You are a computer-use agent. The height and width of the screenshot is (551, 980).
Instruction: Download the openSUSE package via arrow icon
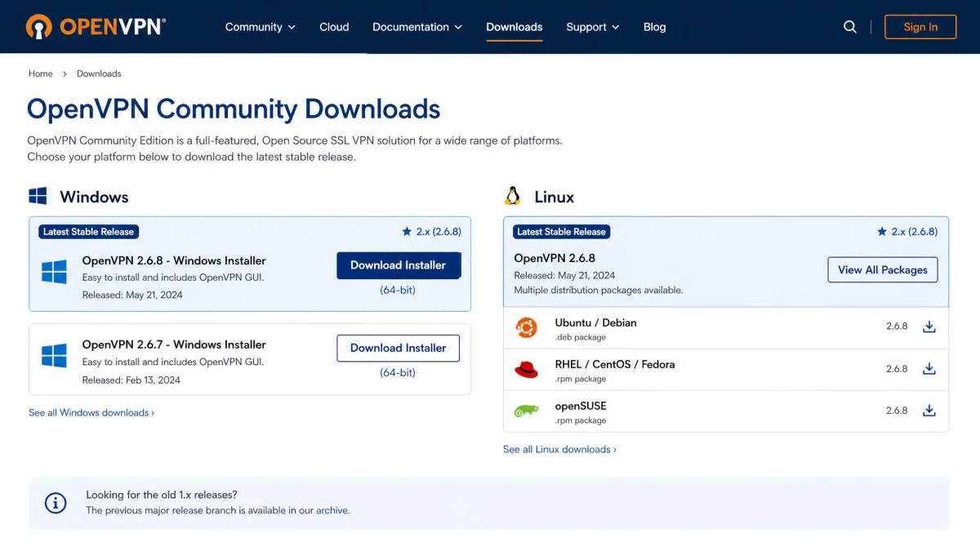929,411
